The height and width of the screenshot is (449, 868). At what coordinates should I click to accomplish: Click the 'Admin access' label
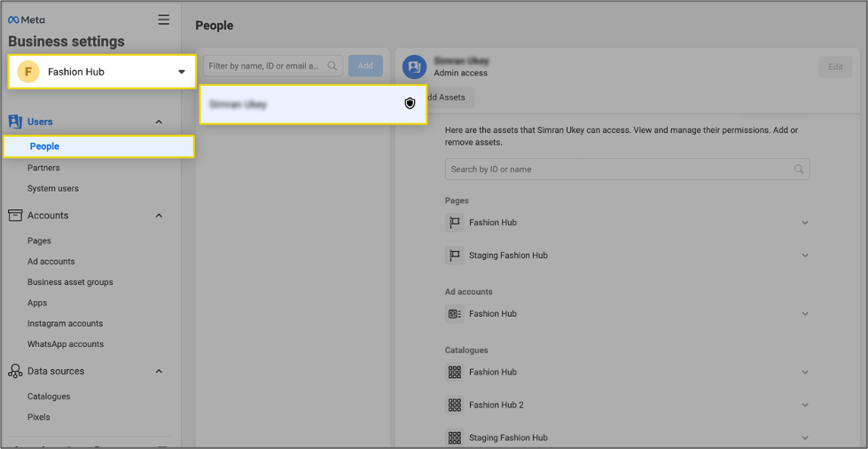[460, 73]
